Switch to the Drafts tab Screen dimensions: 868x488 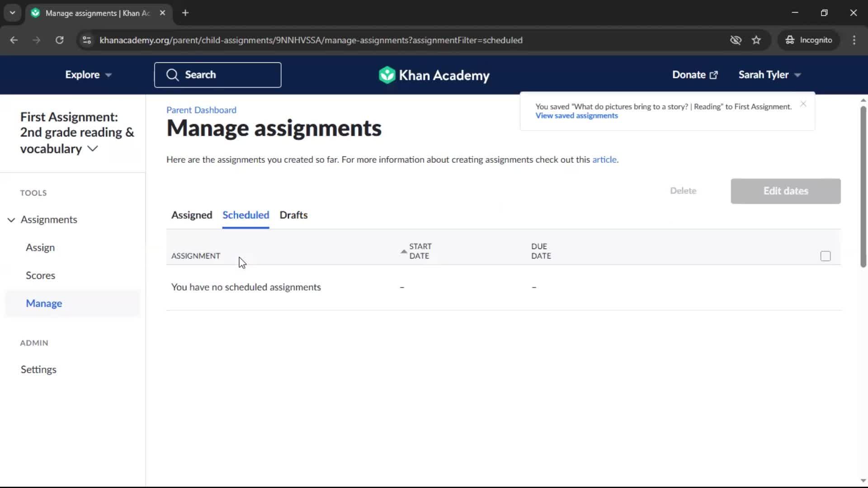tap(293, 215)
